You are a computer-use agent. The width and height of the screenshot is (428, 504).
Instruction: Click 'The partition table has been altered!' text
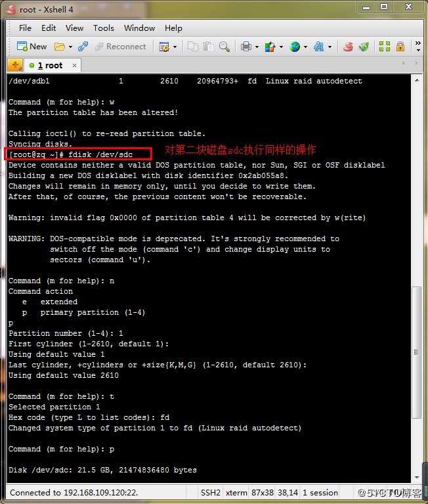(93, 112)
